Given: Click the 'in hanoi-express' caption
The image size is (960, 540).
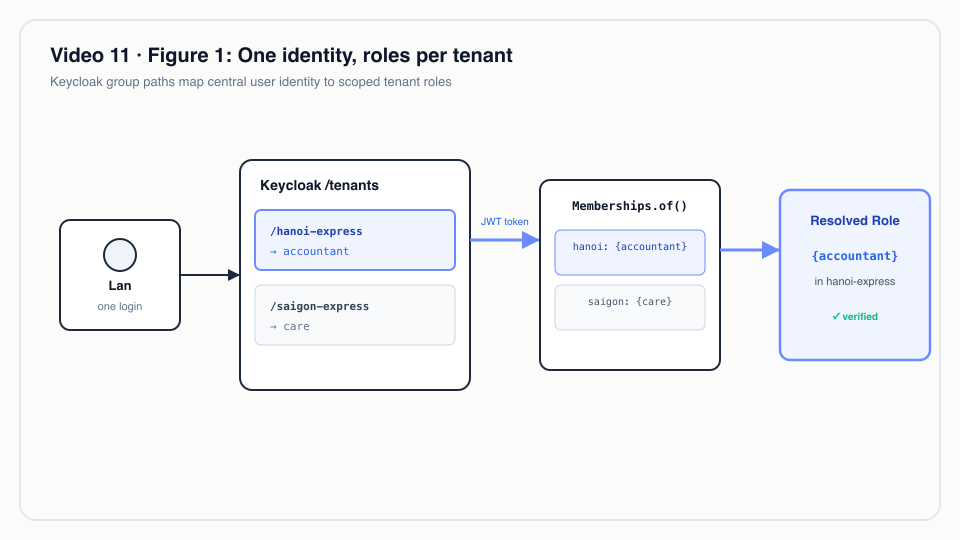Looking at the screenshot, I should point(855,282).
